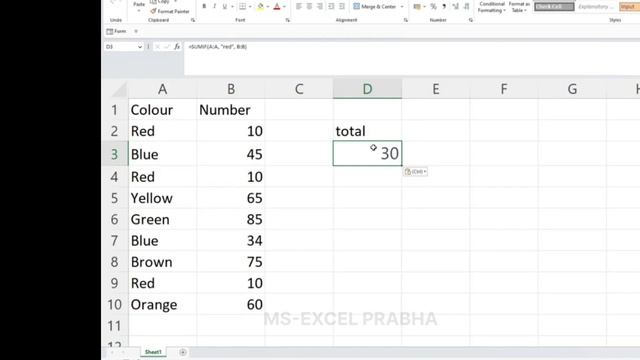The height and width of the screenshot is (360, 640).
Task: Select the "Colour" header cell
Action: pos(162,110)
